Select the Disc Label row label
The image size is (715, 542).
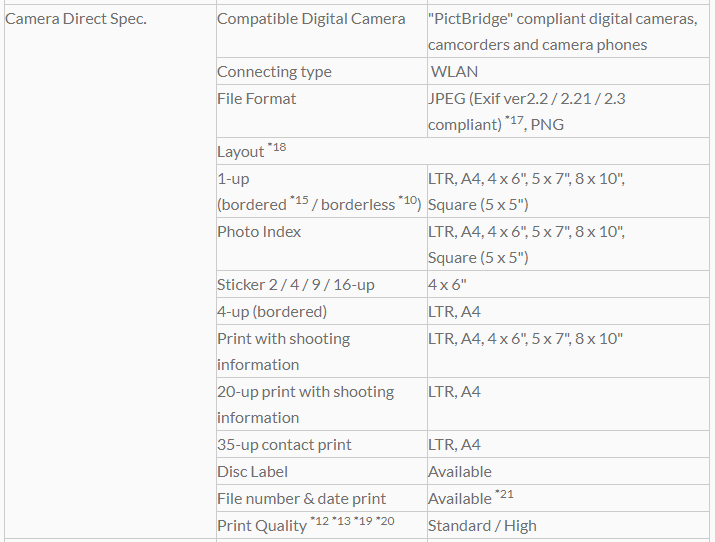[252, 472]
